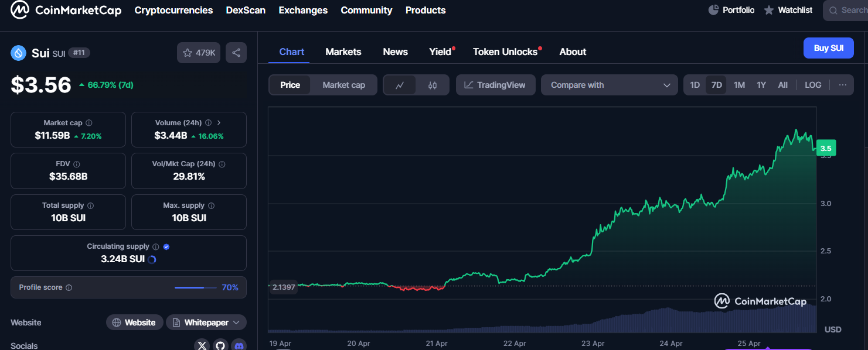Click the circulating supply progress ring icon
The image size is (868, 350).
point(152,259)
